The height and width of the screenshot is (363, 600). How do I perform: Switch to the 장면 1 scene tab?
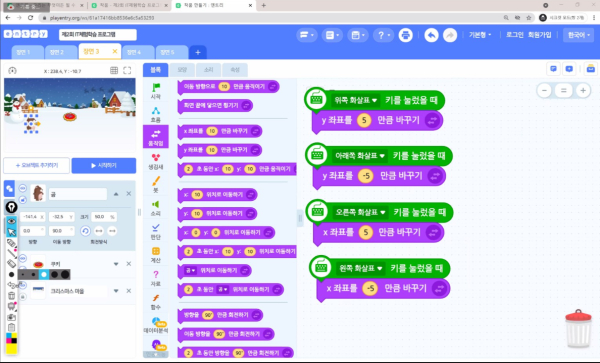point(28,52)
